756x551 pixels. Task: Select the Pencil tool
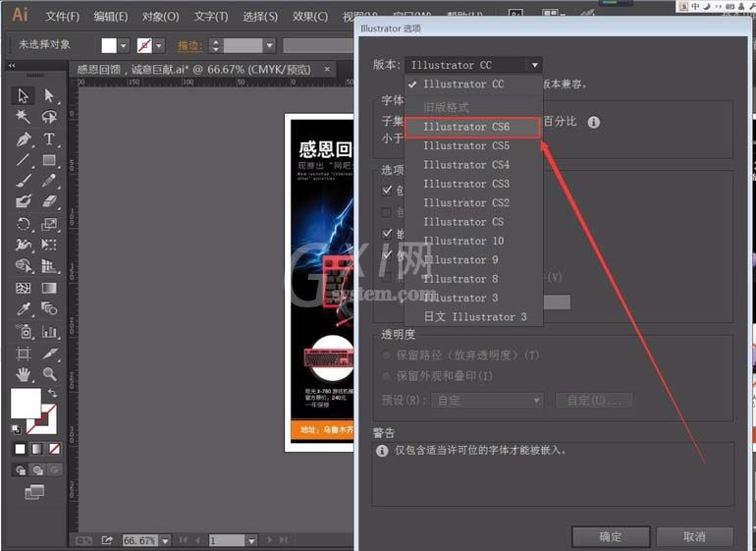click(49, 181)
